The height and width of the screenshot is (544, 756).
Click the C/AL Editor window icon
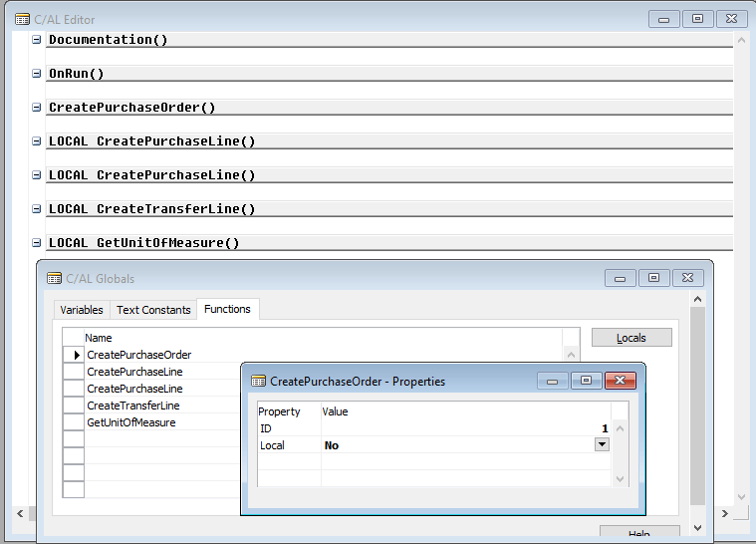pyautogui.click(x=23, y=19)
